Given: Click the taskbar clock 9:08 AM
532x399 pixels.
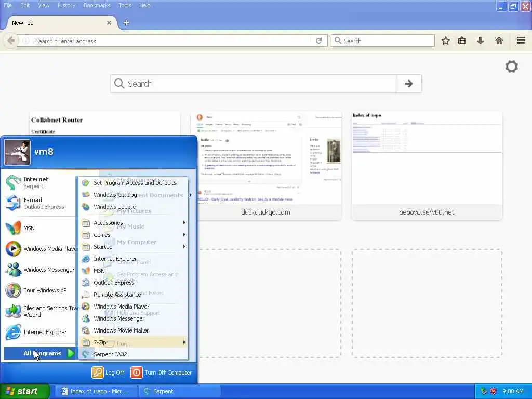Looking at the screenshot, I should [513, 391].
